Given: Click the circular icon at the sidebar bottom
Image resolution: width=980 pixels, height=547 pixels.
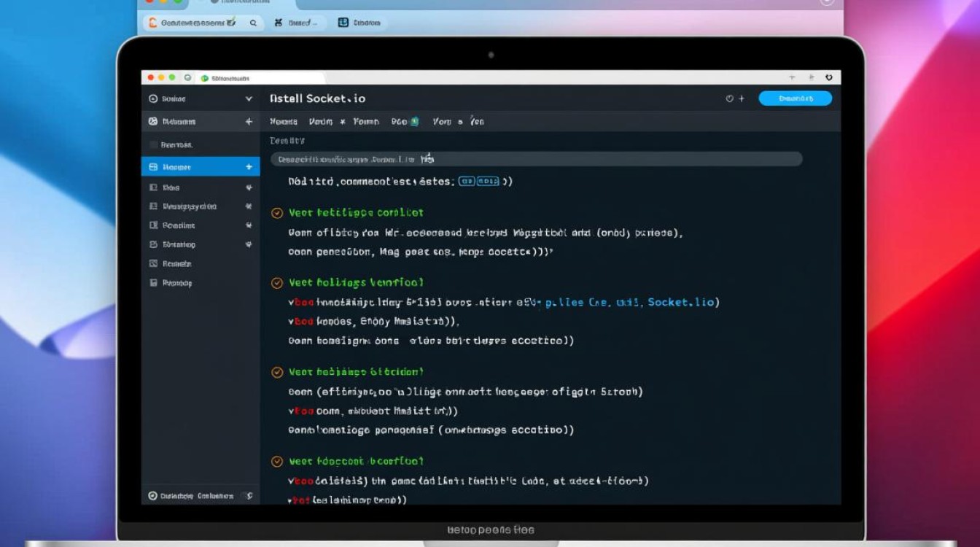Looking at the screenshot, I should (152, 496).
